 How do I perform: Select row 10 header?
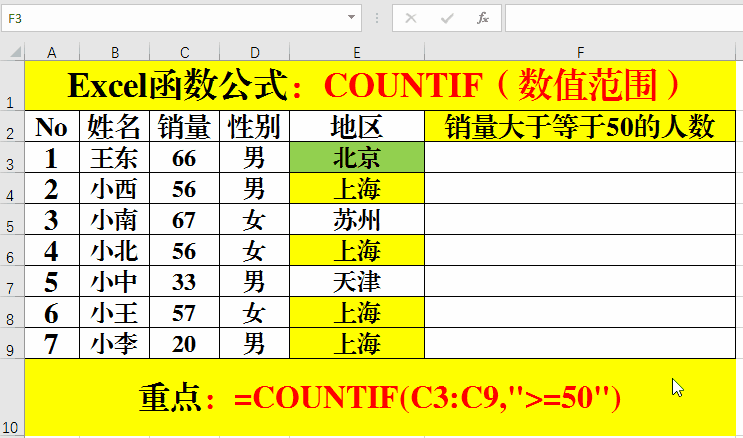pyautogui.click(x=12, y=397)
